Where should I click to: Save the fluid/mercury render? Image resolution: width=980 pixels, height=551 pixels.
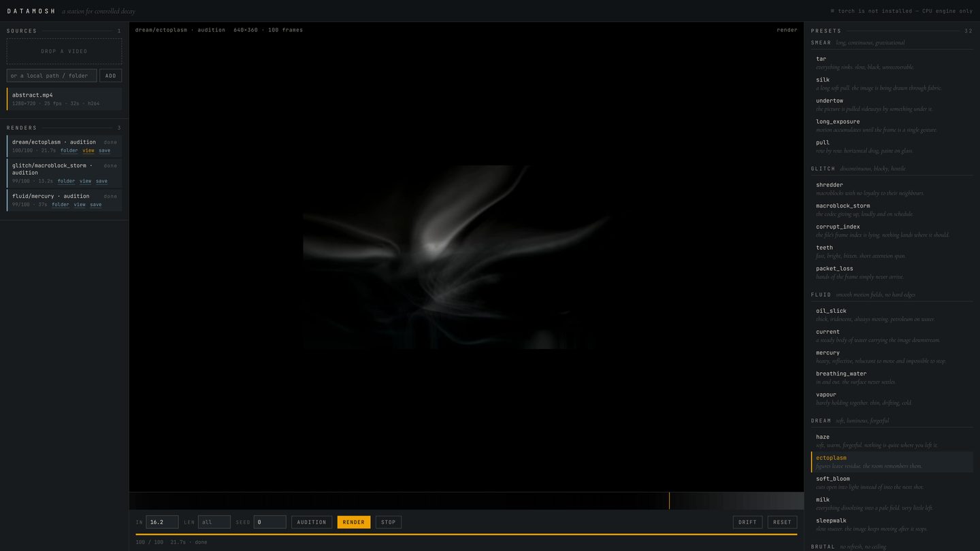(x=96, y=204)
